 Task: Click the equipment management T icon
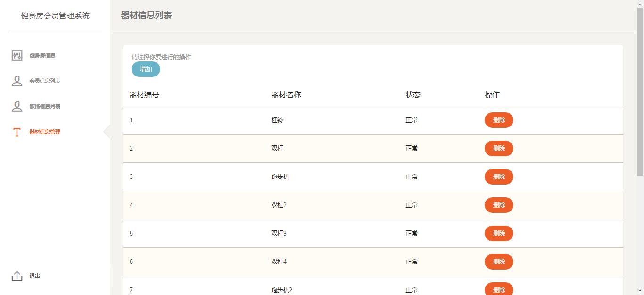[17, 132]
